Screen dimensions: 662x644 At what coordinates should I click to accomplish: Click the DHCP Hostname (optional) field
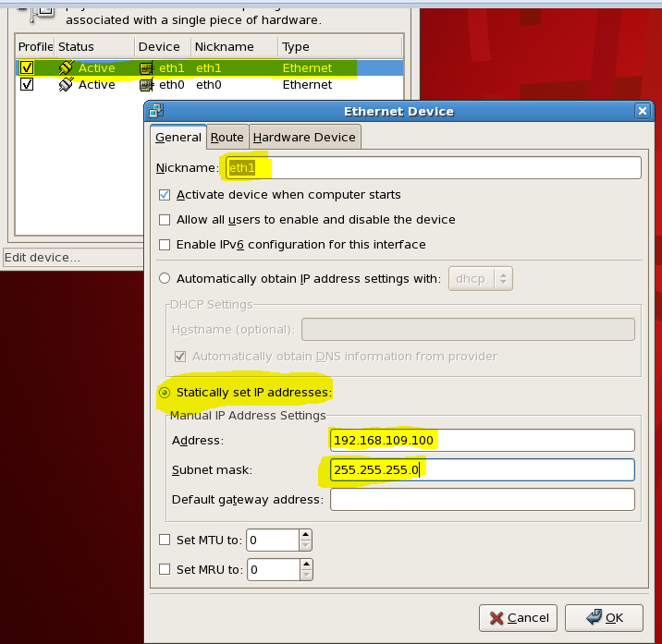pos(468,329)
